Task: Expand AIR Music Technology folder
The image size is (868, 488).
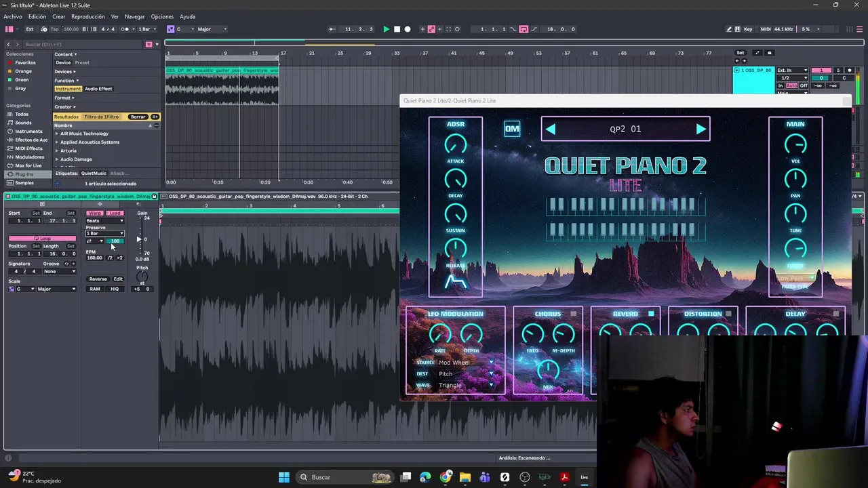Action: click(57, 134)
